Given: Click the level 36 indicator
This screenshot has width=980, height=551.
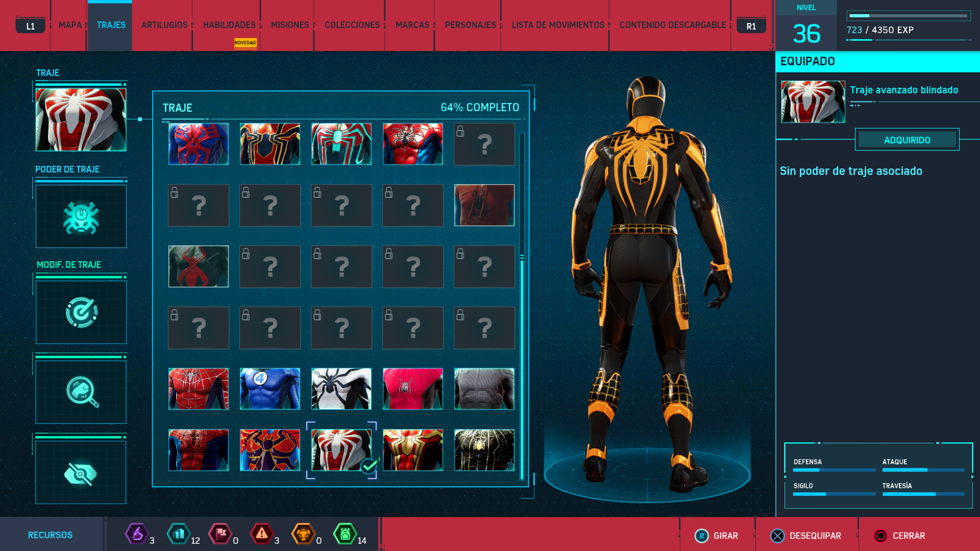Looking at the screenshot, I should pos(806,34).
